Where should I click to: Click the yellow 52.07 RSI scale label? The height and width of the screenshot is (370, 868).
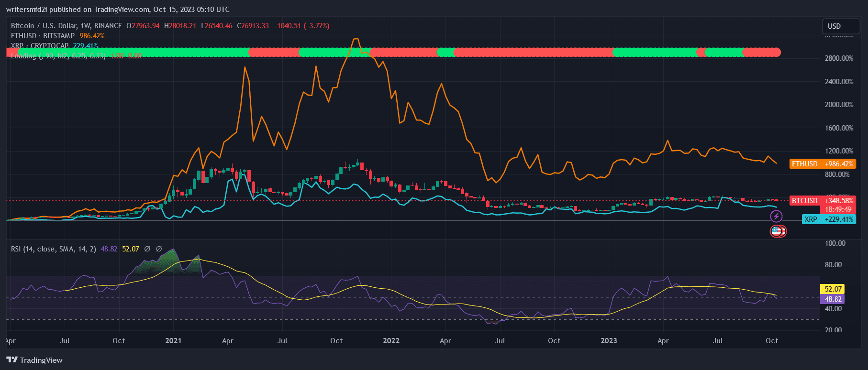833,289
